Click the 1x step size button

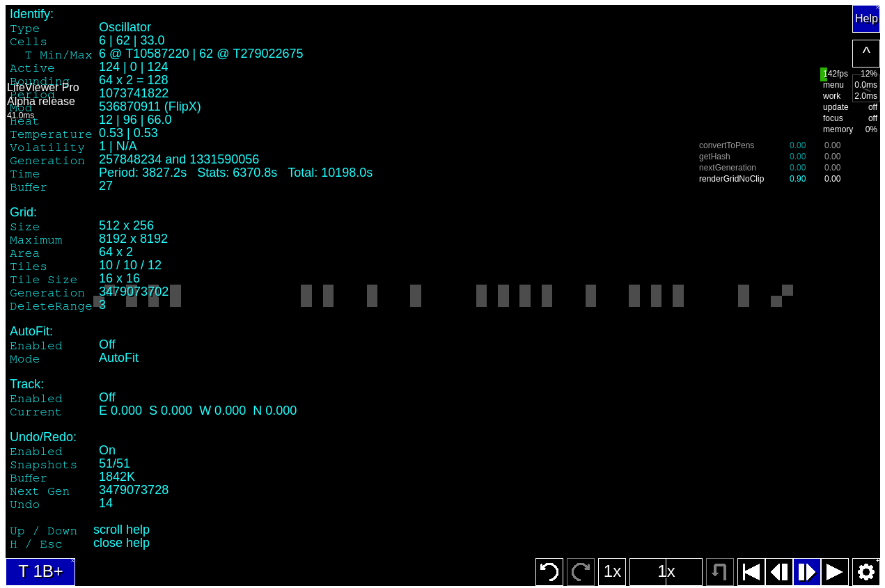(x=612, y=572)
